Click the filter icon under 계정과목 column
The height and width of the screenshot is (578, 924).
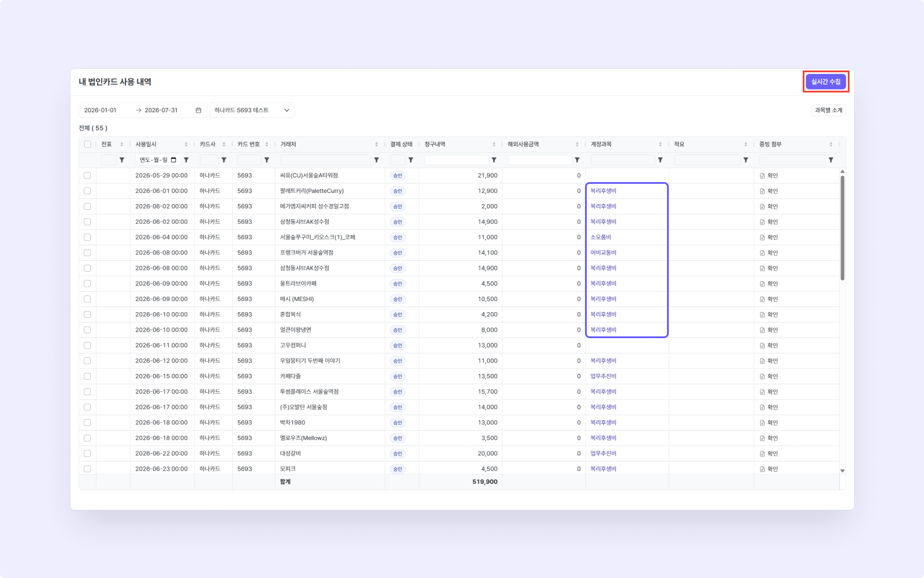pos(660,160)
